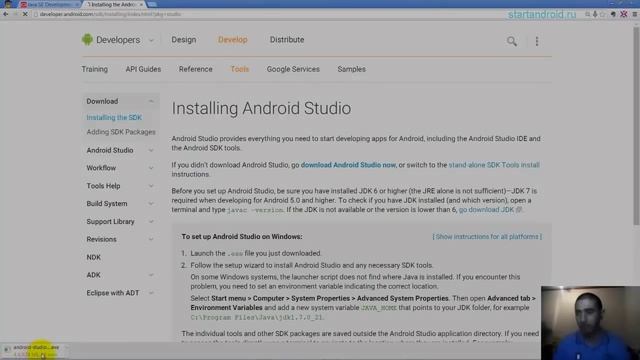Open the three-dot overflow menu on the site header
640x360 pixels.
(537, 41)
